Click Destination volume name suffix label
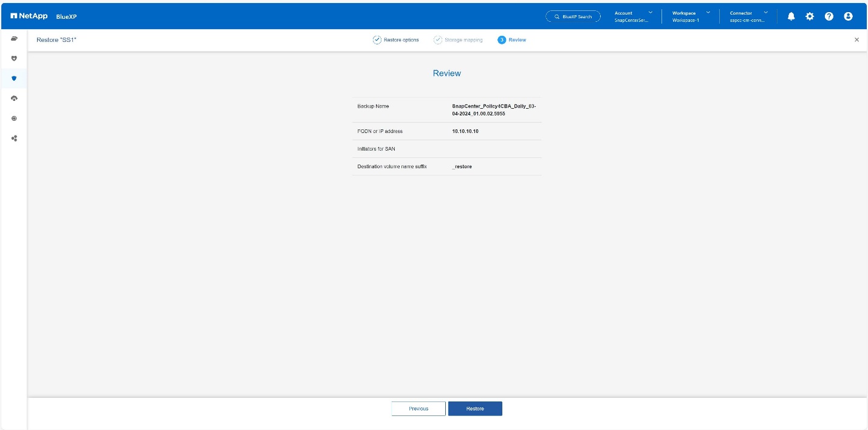 coord(392,166)
